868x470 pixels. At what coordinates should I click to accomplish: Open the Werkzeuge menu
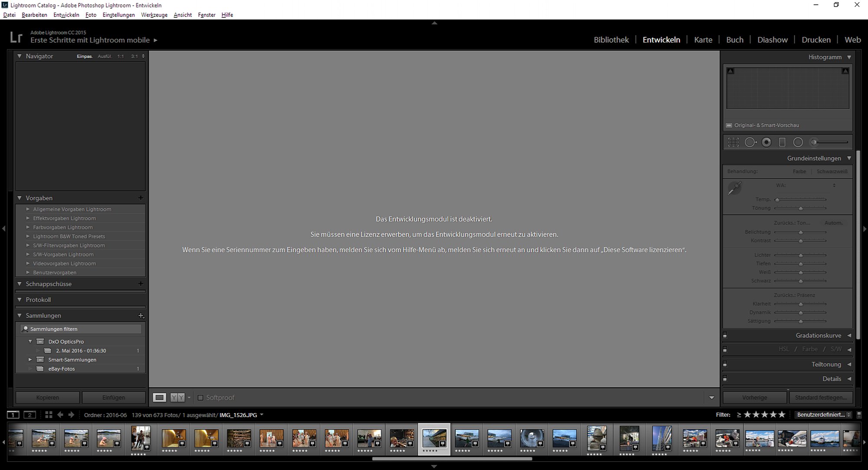click(x=154, y=15)
